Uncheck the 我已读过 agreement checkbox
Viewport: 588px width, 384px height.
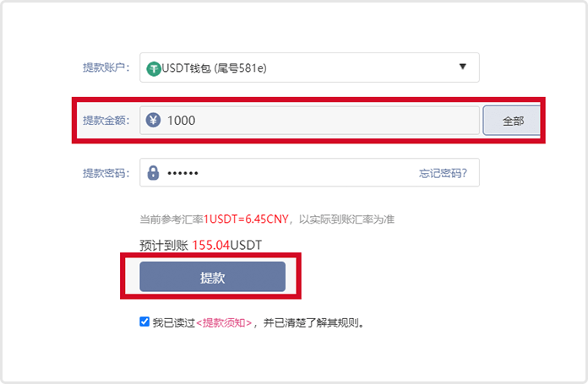pyautogui.click(x=144, y=322)
